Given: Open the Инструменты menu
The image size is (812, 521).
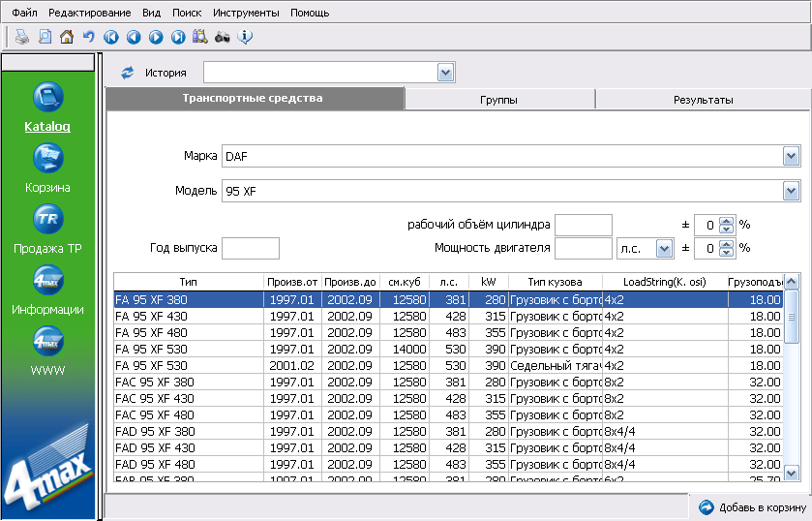Looking at the screenshot, I should [x=246, y=13].
